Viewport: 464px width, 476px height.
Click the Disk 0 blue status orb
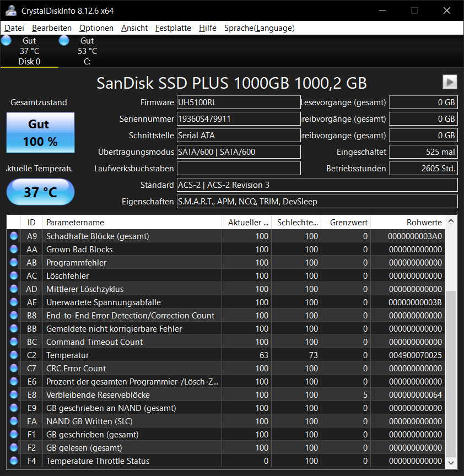click(x=6, y=40)
